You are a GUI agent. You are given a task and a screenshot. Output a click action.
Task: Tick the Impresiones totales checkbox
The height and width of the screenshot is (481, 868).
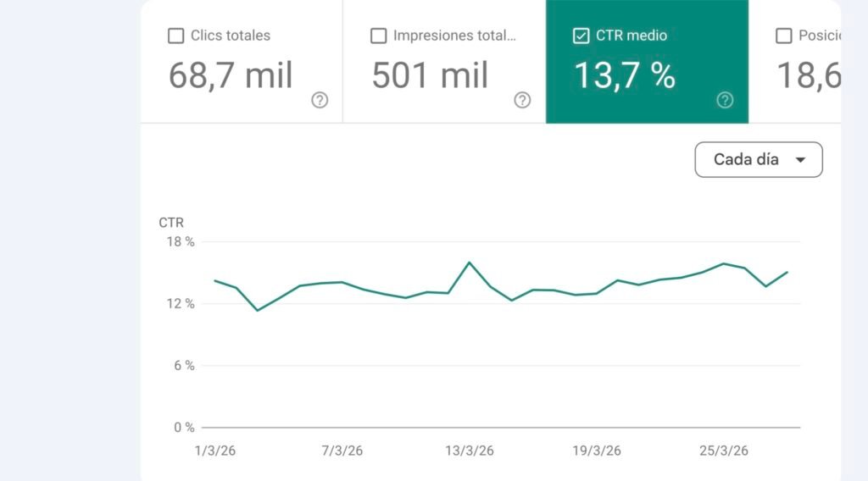(379, 36)
